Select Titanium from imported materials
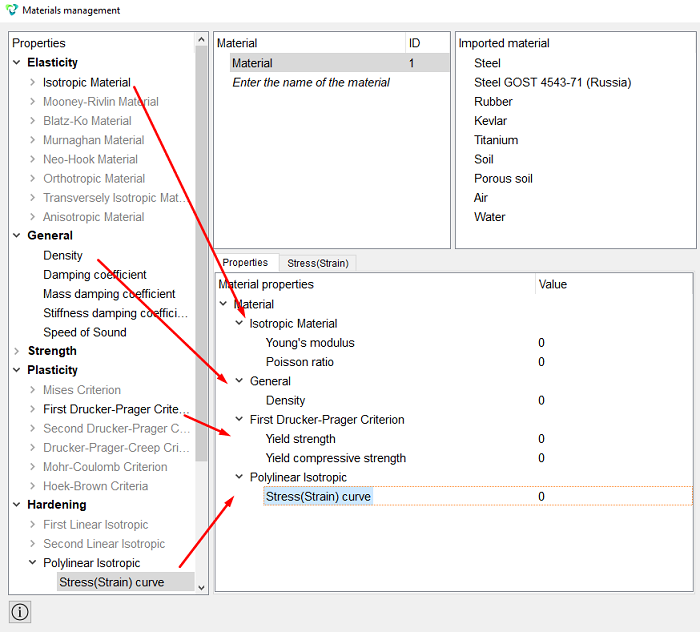Screen dimensions: 700x632 496,140
